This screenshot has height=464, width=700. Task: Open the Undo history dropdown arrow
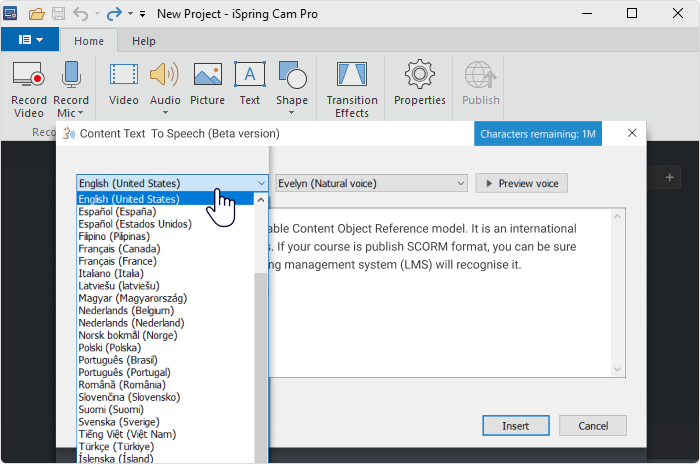97,14
